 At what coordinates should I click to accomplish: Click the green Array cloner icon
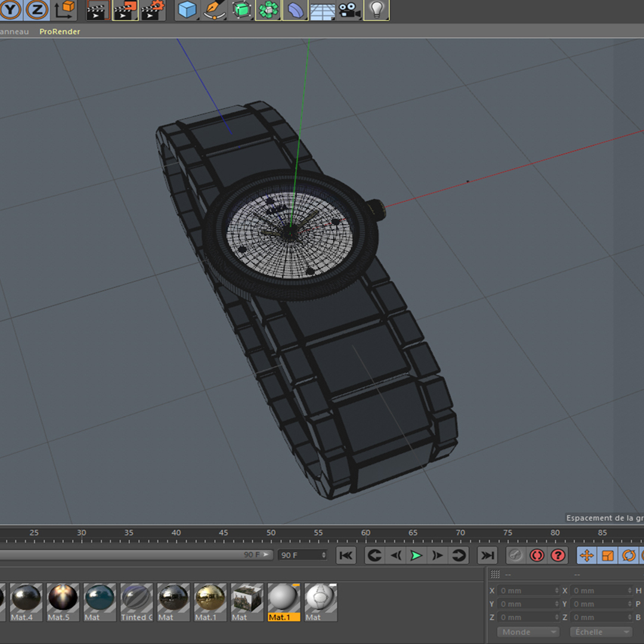click(268, 10)
